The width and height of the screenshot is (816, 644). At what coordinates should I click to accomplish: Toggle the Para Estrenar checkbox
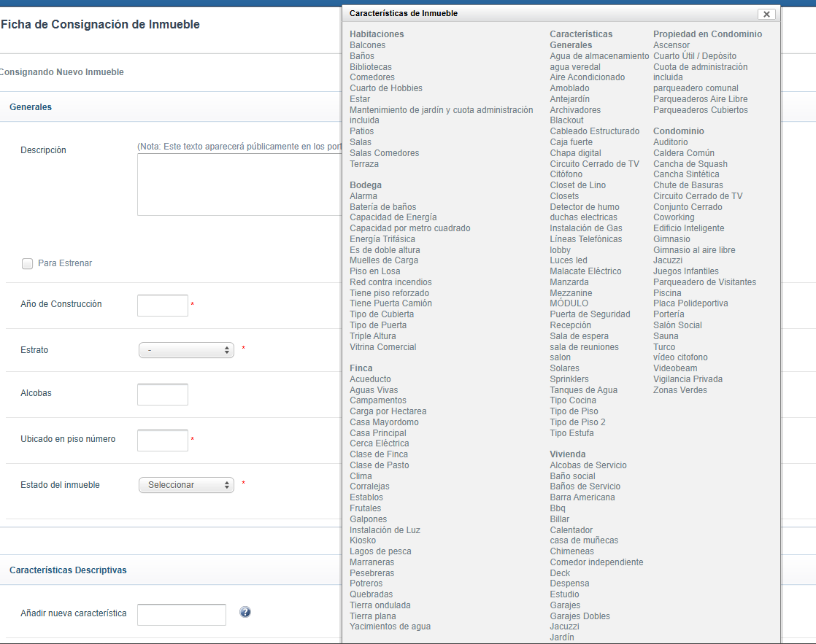(27, 264)
